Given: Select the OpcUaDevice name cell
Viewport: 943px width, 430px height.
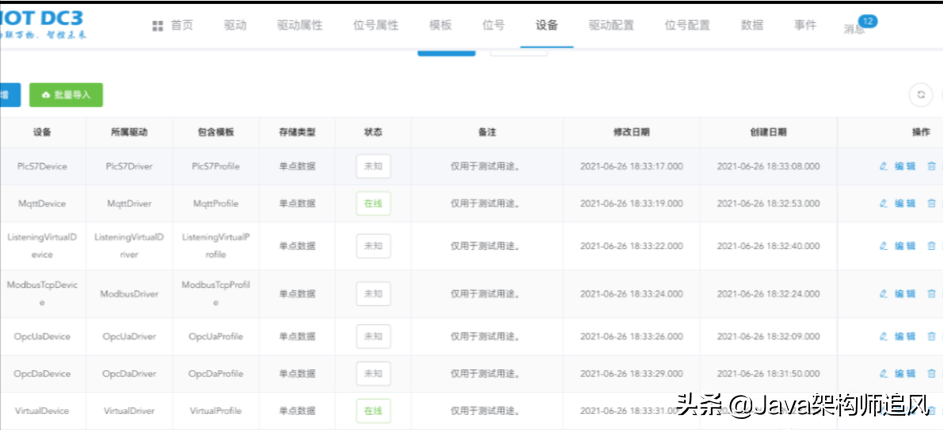Looking at the screenshot, I should coord(42,336).
